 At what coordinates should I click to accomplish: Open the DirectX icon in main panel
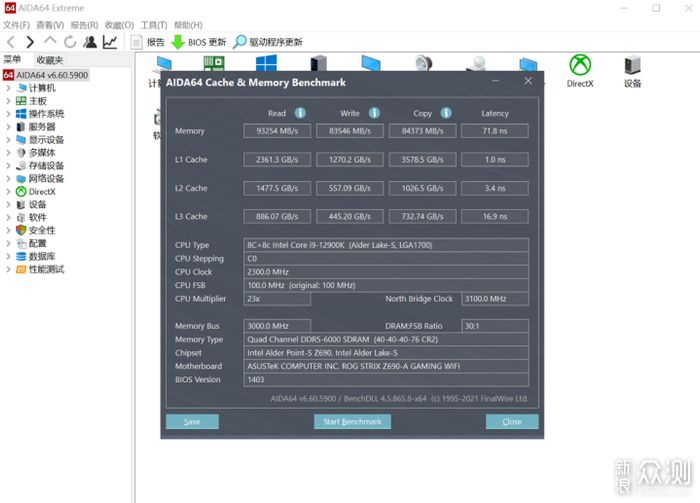click(580, 71)
